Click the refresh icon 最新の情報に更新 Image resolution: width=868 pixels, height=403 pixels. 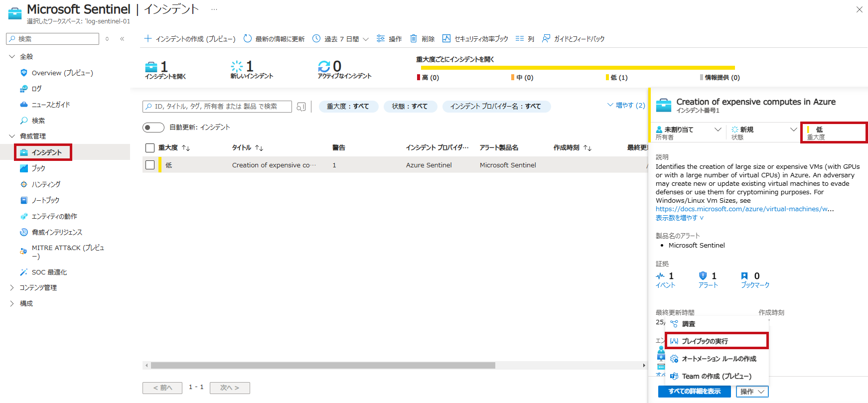(x=248, y=38)
